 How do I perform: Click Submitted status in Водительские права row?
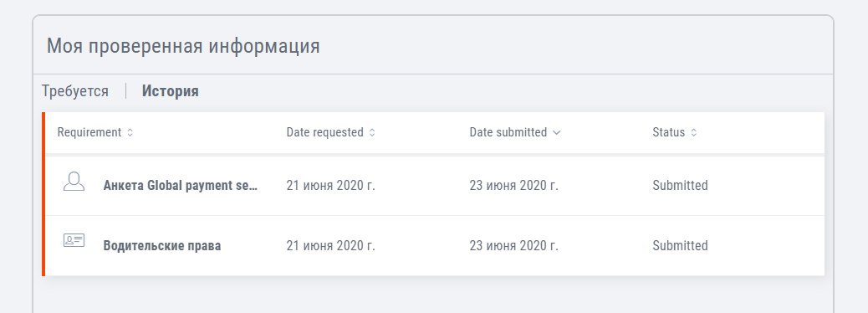pyautogui.click(x=681, y=245)
